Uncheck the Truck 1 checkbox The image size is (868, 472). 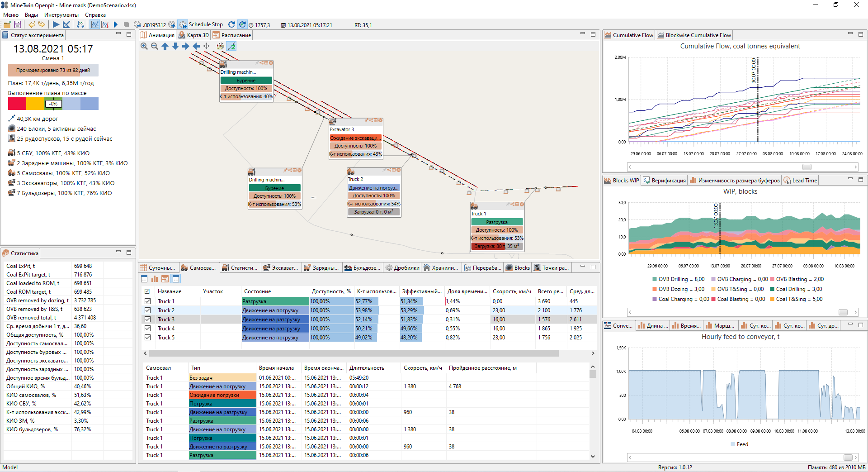point(147,301)
